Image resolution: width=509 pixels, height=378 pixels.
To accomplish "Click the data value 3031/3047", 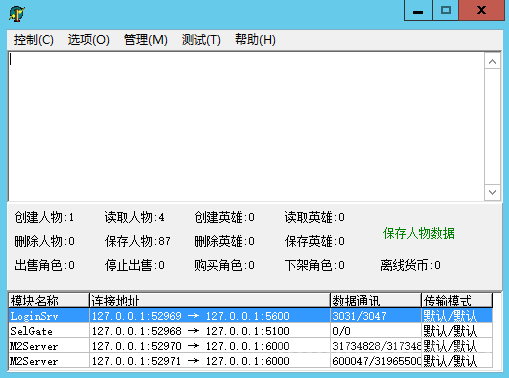I will (359, 316).
